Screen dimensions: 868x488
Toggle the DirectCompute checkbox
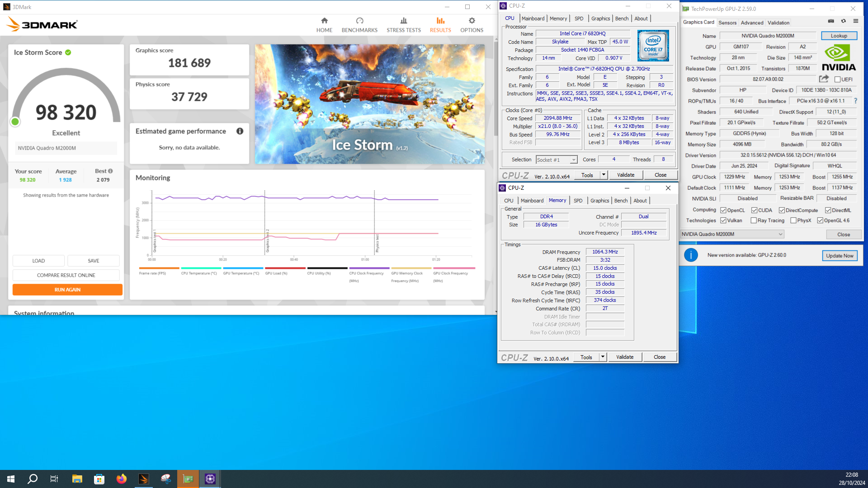(782, 210)
